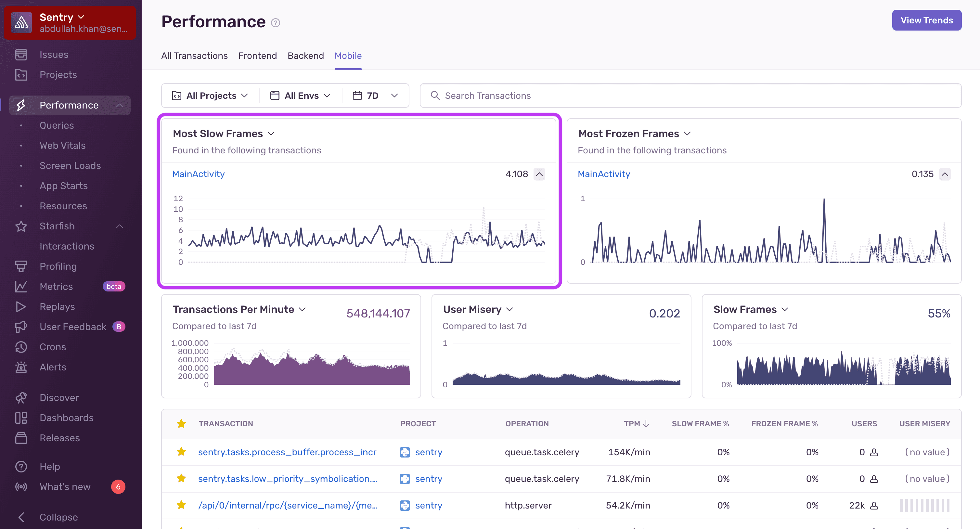Image resolution: width=980 pixels, height=529 pixels.
Task: Click the Dashboards icon in sidebar
Action: [x=21, y=418]
